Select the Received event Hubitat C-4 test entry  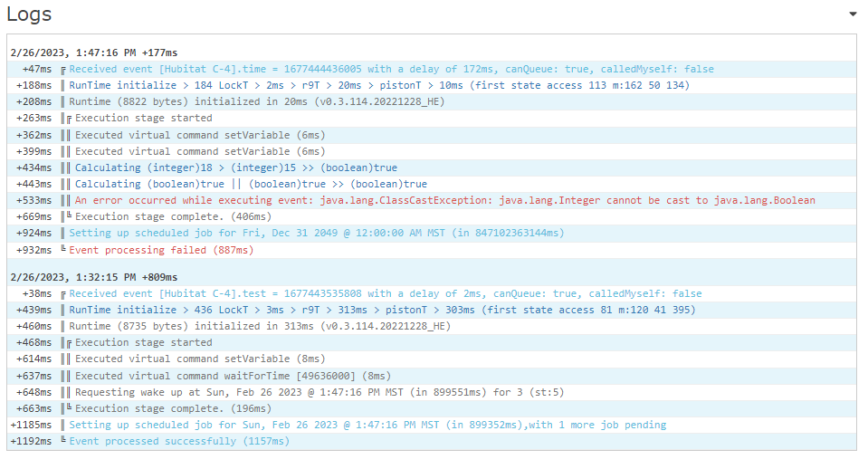(386, 293)
